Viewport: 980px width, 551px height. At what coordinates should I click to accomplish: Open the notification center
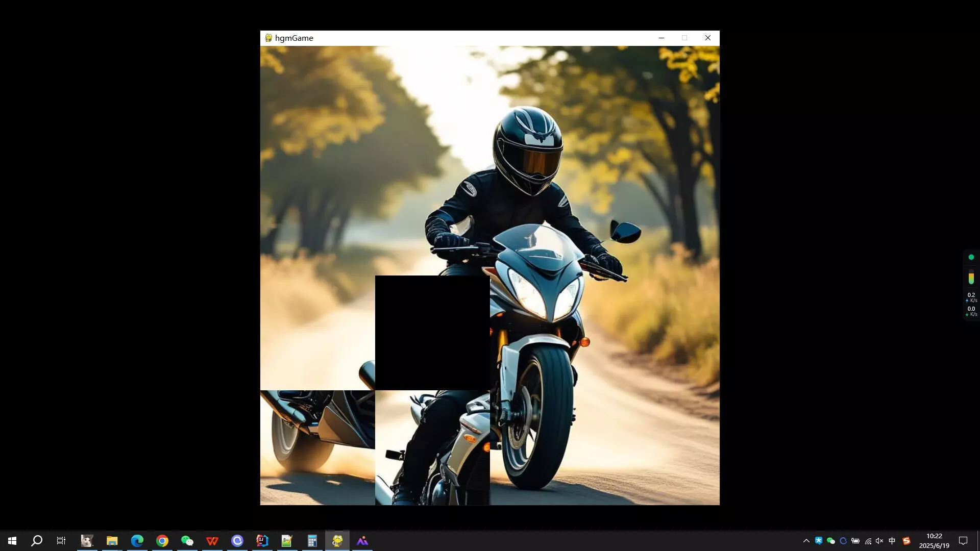pyautogui.click(x=964, y=540)
